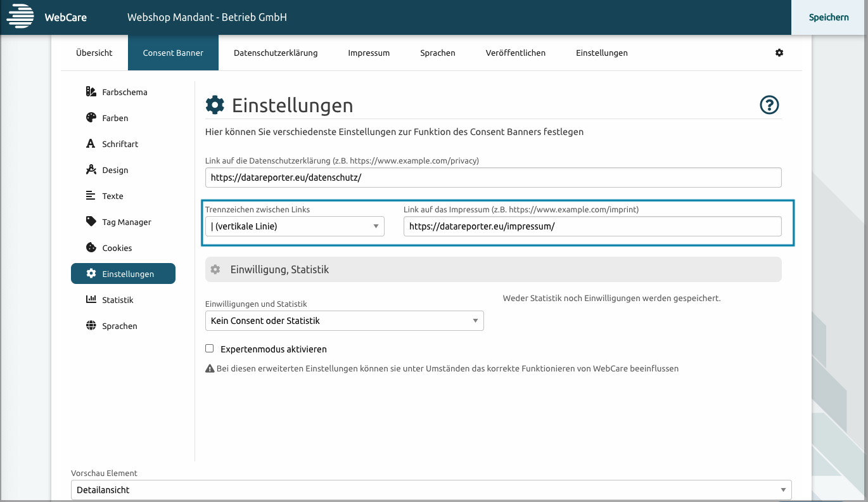The image size is (868, 502).
Task: Open help with the question mark icon
Action: 769,105
